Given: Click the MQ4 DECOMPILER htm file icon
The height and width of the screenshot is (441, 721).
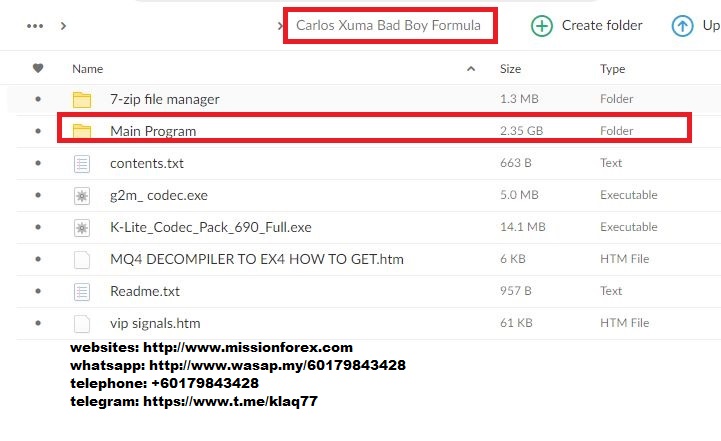Looking at the screenshot, I should coord(82,260).
